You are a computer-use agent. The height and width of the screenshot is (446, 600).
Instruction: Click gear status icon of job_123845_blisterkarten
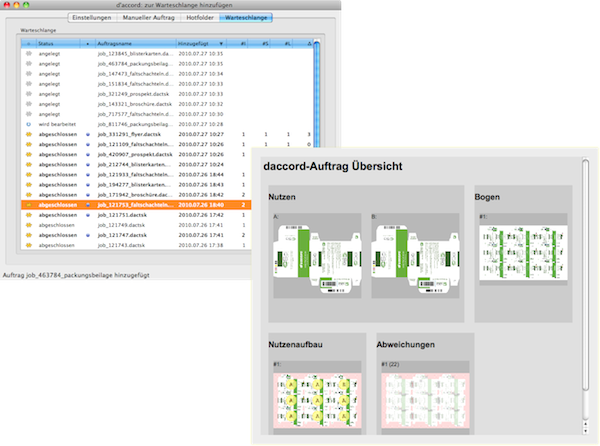[28, 54]
